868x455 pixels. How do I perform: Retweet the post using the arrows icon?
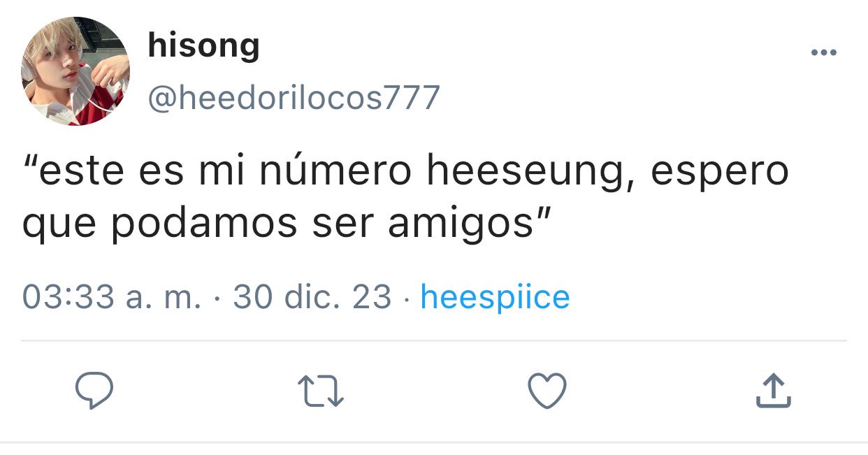pyautogui.click(x=321, y=391)
